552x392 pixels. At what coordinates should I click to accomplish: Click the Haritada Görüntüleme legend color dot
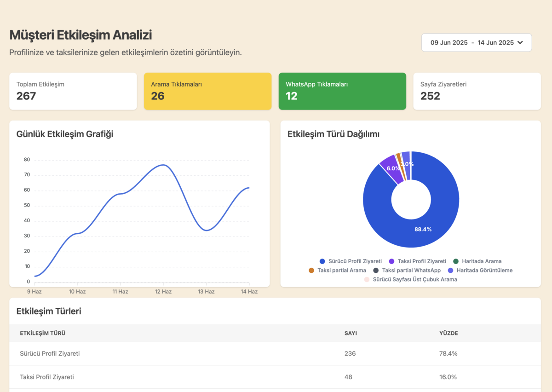tap(450, 271)
